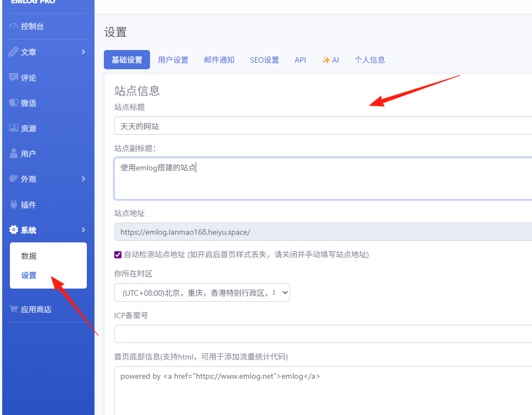Click the gear icon beside 系统
This screenshot has width=532, height=415.
tap(14, 230)
